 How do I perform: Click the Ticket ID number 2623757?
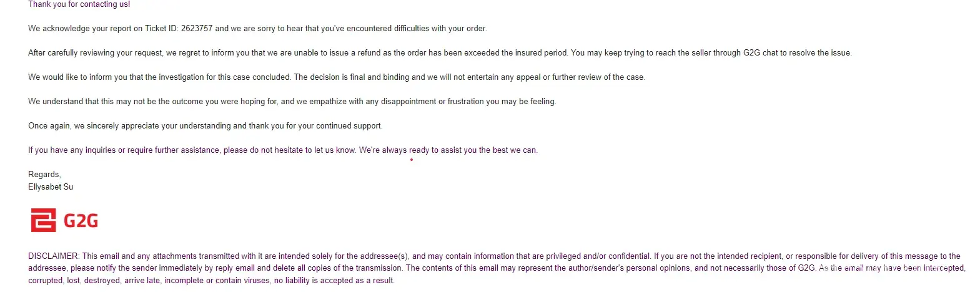(197, 29)
